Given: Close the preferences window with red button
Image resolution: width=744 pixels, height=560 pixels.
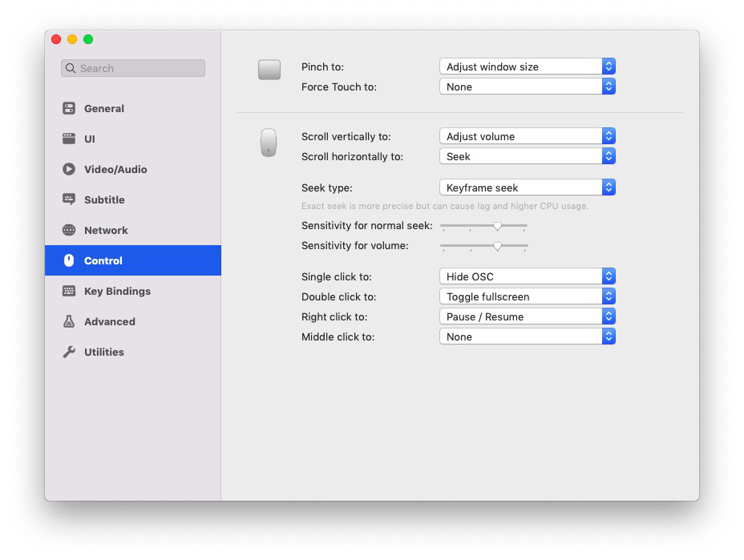Looking at the screenshot, I should pos(56,39).
